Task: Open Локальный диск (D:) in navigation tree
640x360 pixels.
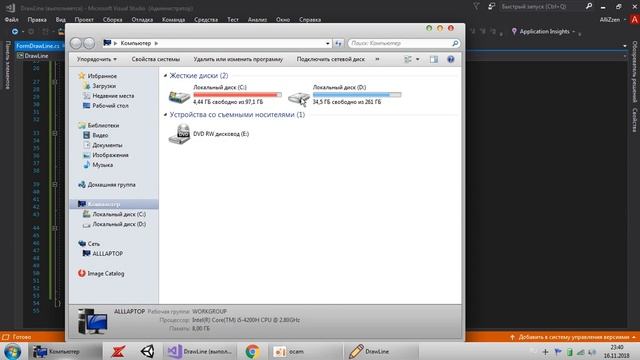Action: pos(119,224)
